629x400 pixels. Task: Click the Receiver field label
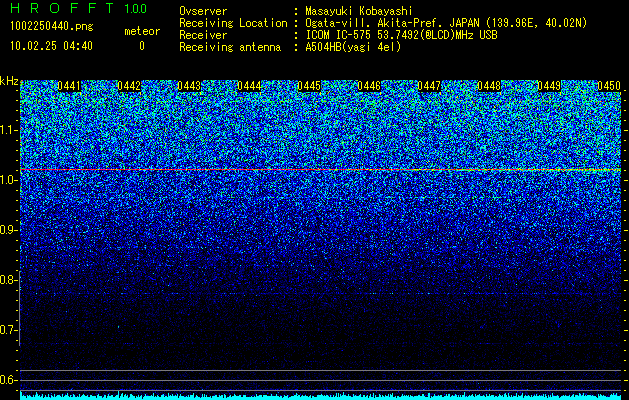coord(203,35)
